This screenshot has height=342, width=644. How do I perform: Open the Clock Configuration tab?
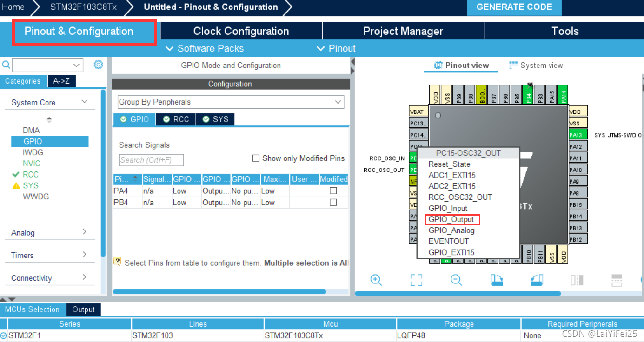[x=241, y=31]
